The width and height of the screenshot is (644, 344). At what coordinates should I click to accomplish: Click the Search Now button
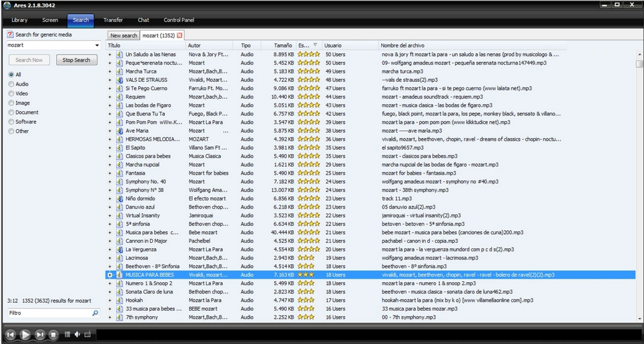pos(29,60)
